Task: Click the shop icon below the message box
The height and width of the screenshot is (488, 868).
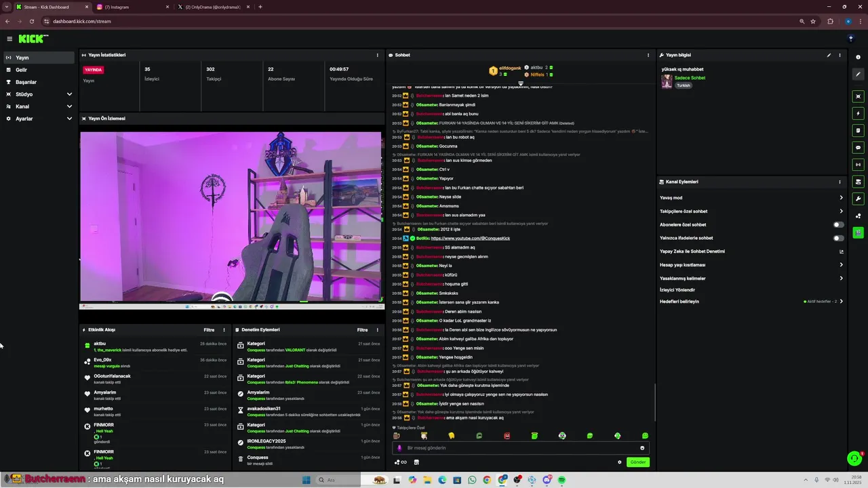Action: pyautogui.click(x=416, y=462)
